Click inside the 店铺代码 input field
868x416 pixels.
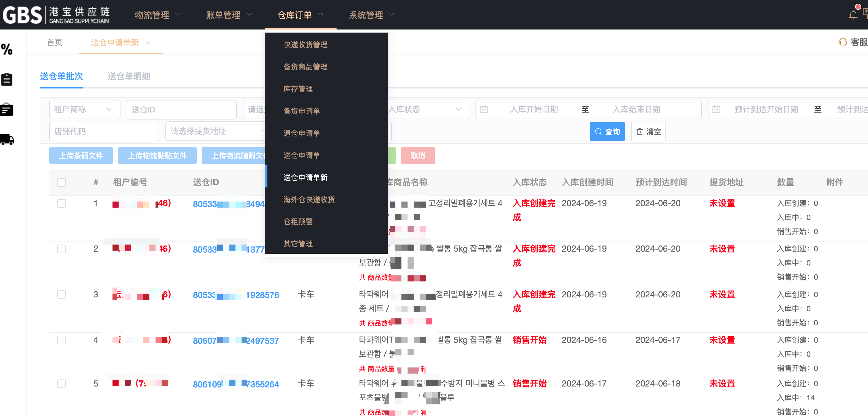[x=104, y=131]
